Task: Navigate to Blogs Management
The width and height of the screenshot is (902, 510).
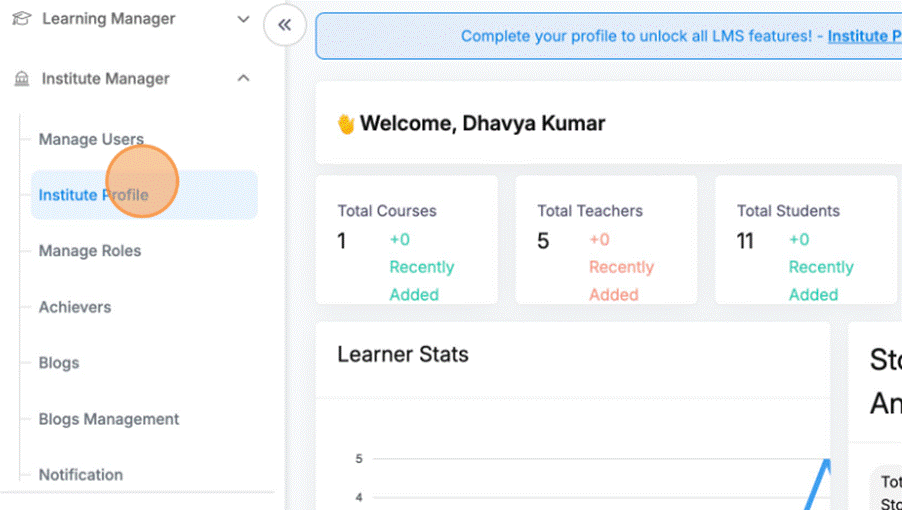Action: pyautogui.click(x=109, y=419)
